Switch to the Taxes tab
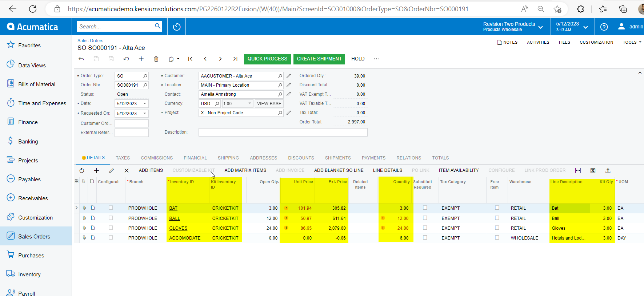644x296 pixels. 123,158
